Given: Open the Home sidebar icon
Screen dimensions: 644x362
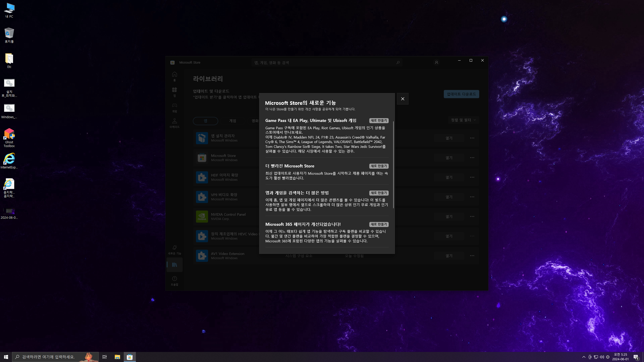Looking at the screenshot, I should pos(174,76).
